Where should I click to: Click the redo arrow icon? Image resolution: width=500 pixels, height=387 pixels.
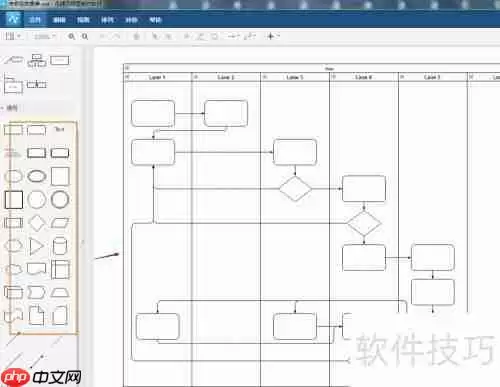(116, 36)
